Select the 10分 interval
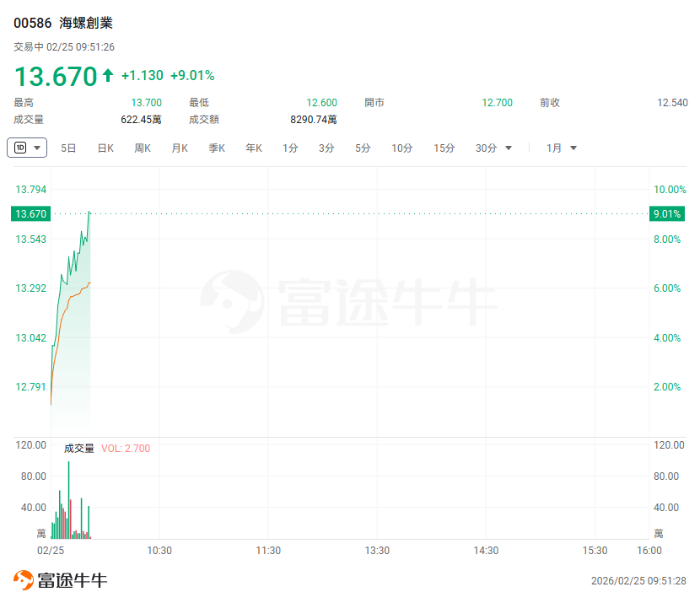This screenshot has height=603, width=700. [x=401, y=148]
